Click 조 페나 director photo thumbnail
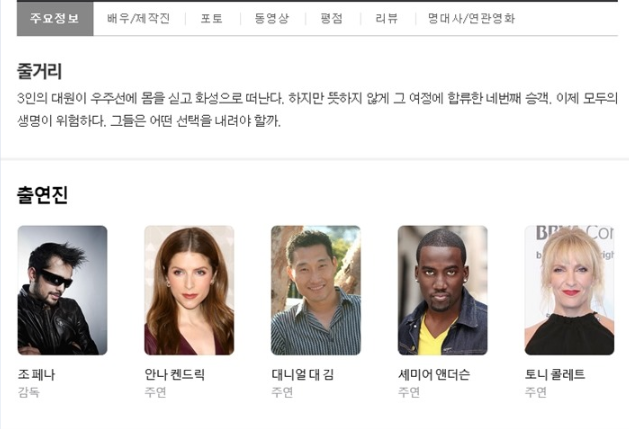 pyautogui.click(x=62, y=290)
